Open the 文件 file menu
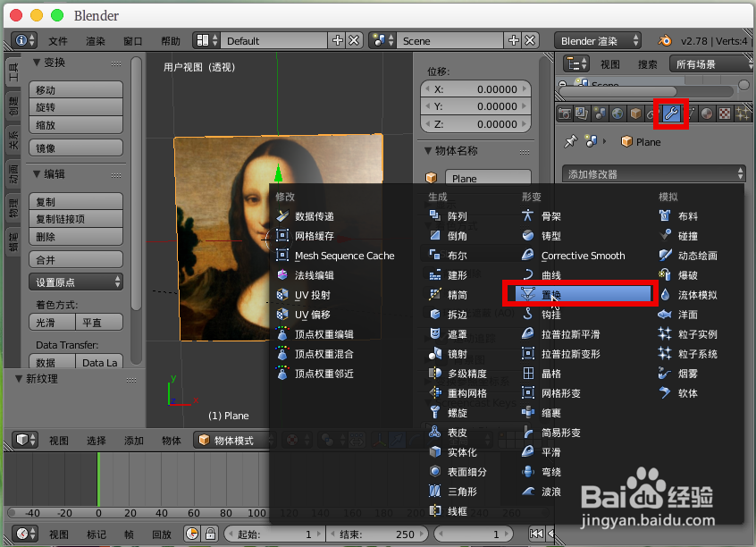This screenshot has width=756, height=547. click(x=58, y=41)
